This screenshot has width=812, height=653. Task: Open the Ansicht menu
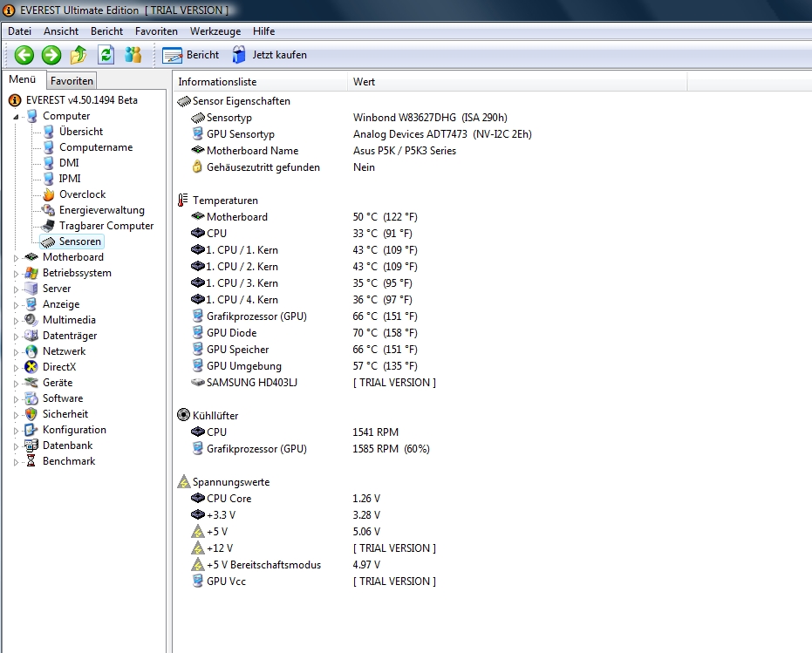(60, 31)
